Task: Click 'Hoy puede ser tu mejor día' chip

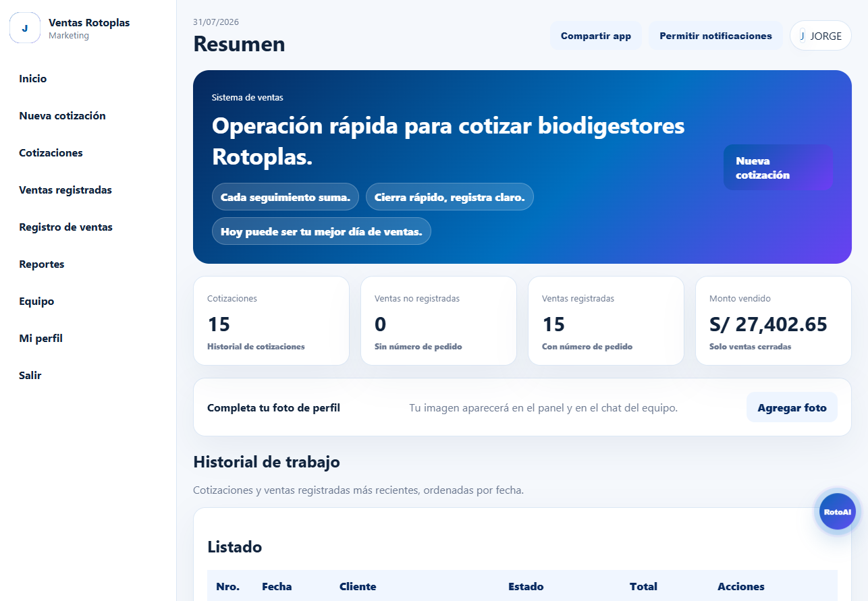Action: [x=321, y=231]
